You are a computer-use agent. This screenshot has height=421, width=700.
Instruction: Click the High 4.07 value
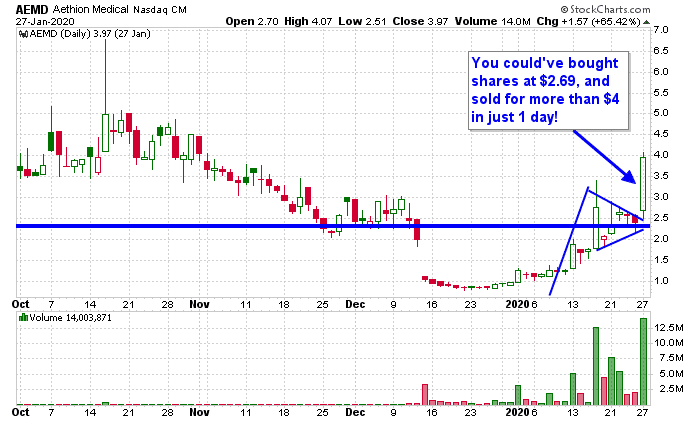coord(308,21)
